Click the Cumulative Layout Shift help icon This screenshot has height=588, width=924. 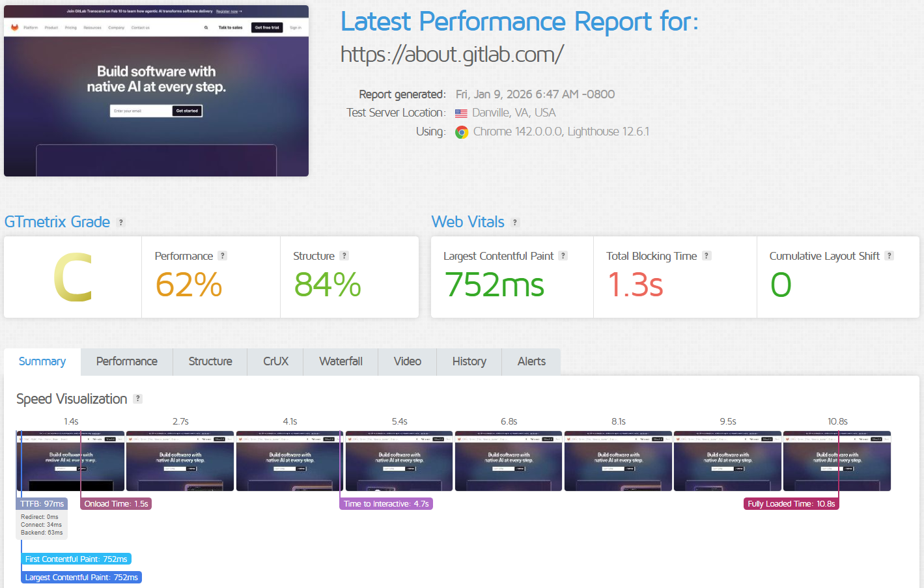click(x=889, y=256)
